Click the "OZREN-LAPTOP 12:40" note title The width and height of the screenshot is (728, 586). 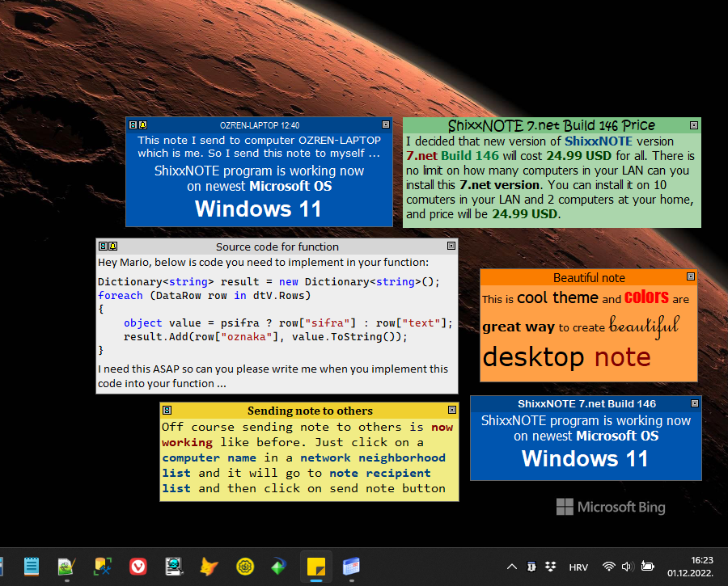260,125
